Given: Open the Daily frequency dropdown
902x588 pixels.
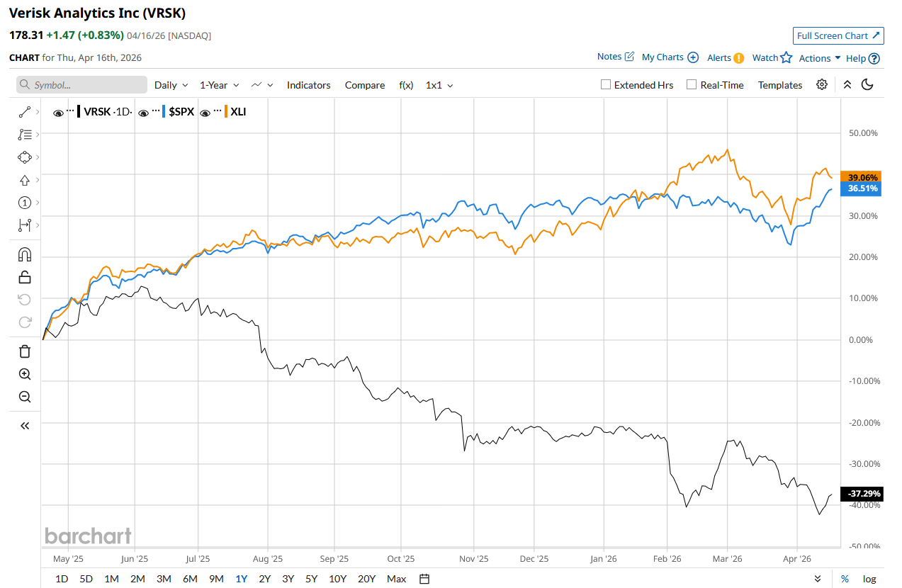Looking at the screenshot, I should (x=171, y=85).
